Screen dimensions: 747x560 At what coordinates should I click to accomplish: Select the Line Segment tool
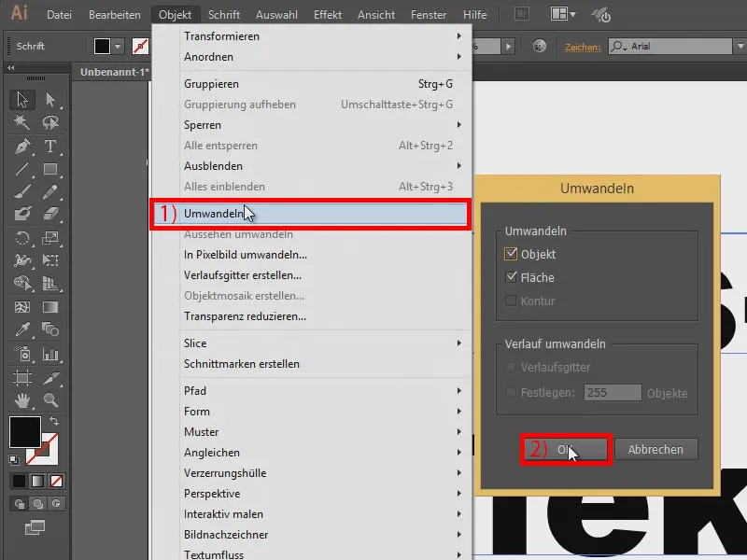pyautogui.click(x=21, y=169)
